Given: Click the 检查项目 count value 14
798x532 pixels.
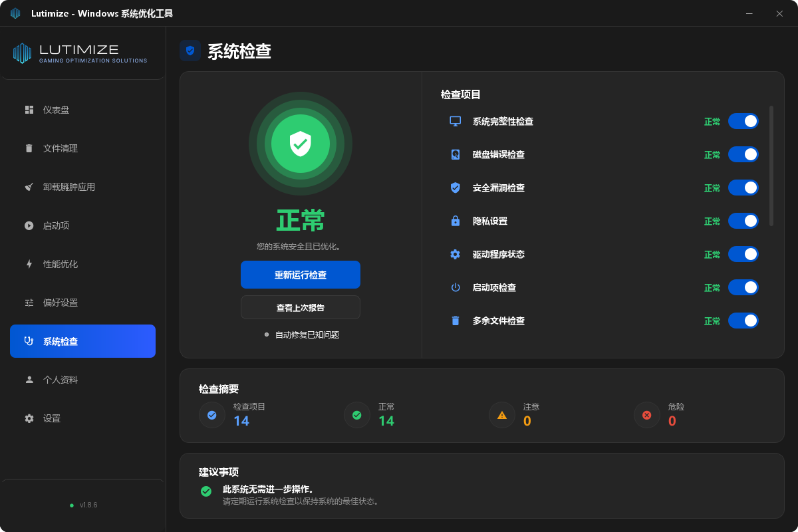Looking at the screenshot, I should 241,421.
